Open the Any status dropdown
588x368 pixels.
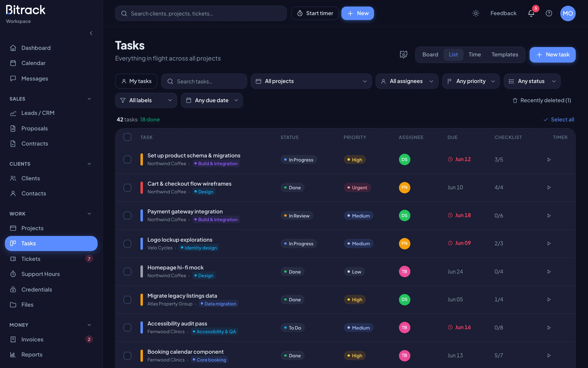(x=532, y=81)
